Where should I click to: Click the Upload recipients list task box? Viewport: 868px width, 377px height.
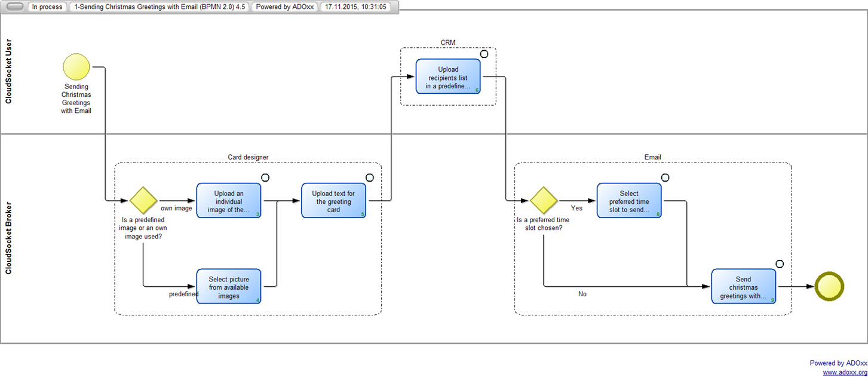tap(448, 76)
